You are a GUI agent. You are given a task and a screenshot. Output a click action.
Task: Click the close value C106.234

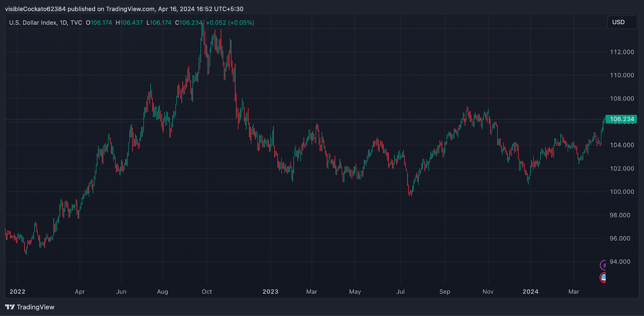(188, 23)
